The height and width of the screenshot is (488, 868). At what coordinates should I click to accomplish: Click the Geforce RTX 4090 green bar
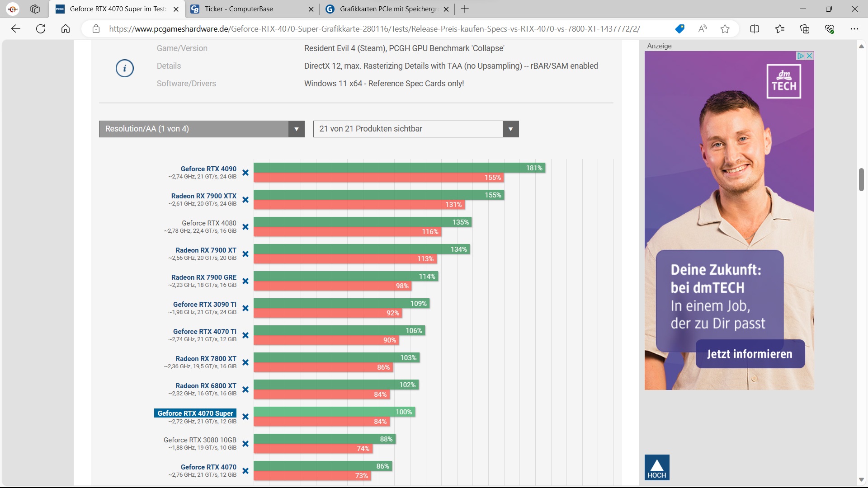pos(398,168)
